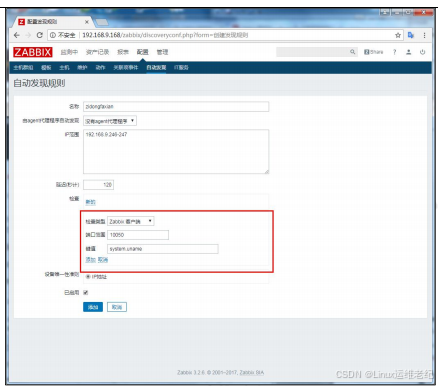The width and height of the screenshot is (438, 386).
Task: Click the 端口范围 field showing 10050
Action: click(138, 235)
